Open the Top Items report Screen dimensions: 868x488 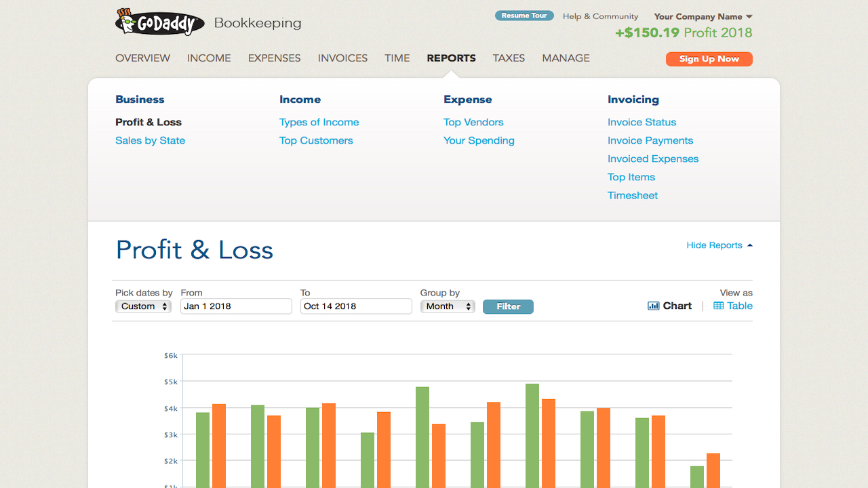tap(631, 177)
